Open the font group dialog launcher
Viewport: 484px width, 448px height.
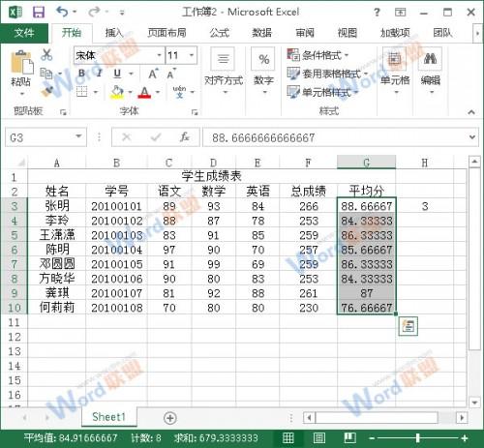click(195, 112)
